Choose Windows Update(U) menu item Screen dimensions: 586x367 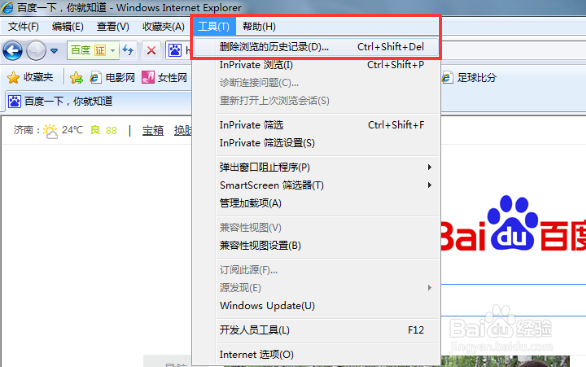pos(317,306)
